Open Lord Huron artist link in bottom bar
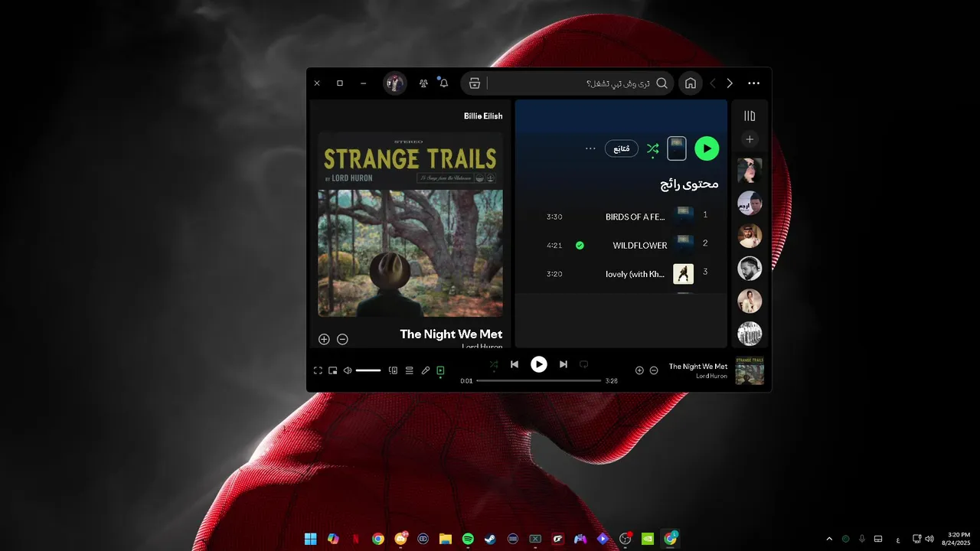This screenshot has height=551, width=980. click(712, 377)
